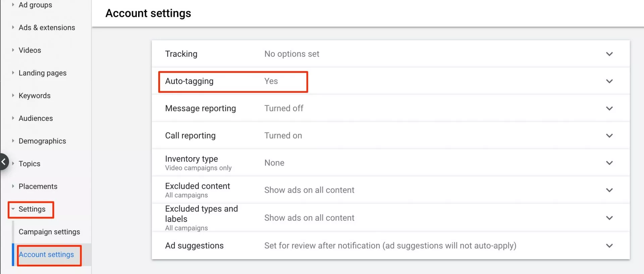The width and height of the screenshot is (644, 274).
Task: Open the Placements sidebar item
Action: (38, 186)
